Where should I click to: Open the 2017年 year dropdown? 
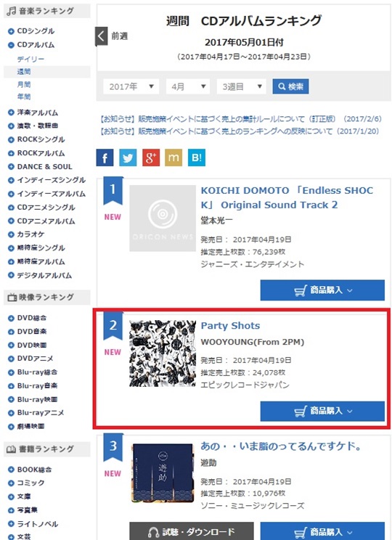[x=131, y=86]
